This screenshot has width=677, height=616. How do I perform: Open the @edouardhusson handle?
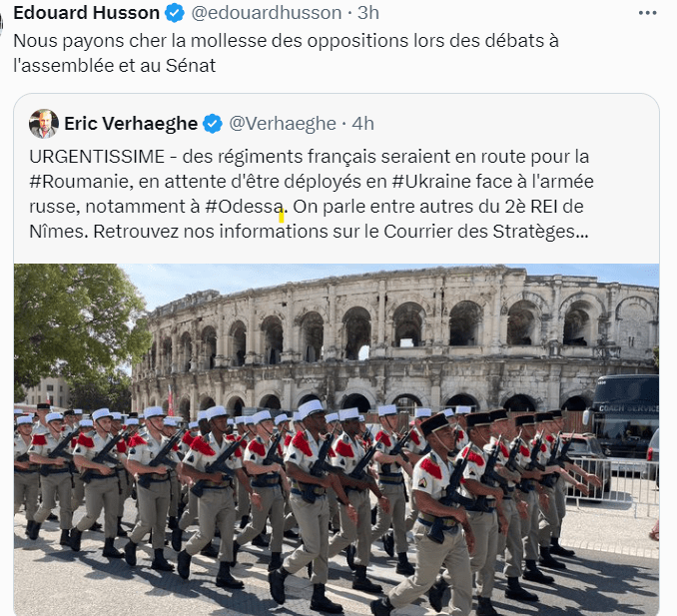(267, 13)
